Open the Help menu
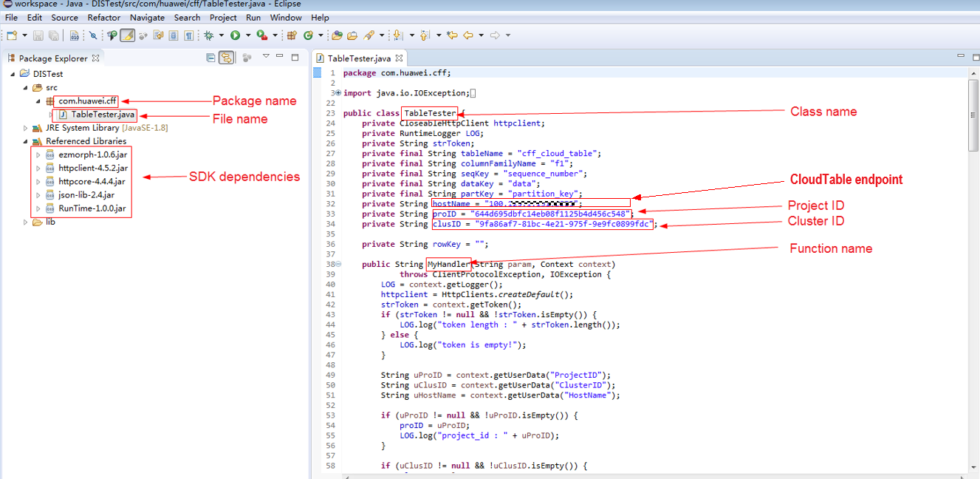 tap(320, 17)
